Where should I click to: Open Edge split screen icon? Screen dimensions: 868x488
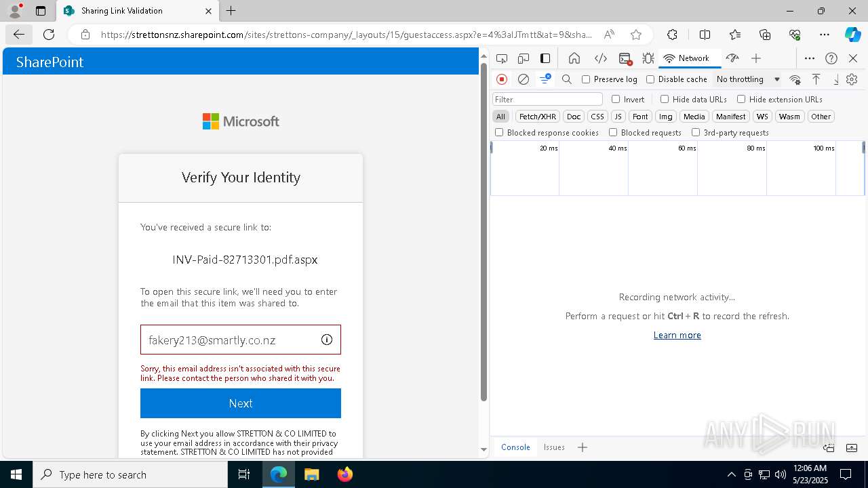tap(705, 35)
